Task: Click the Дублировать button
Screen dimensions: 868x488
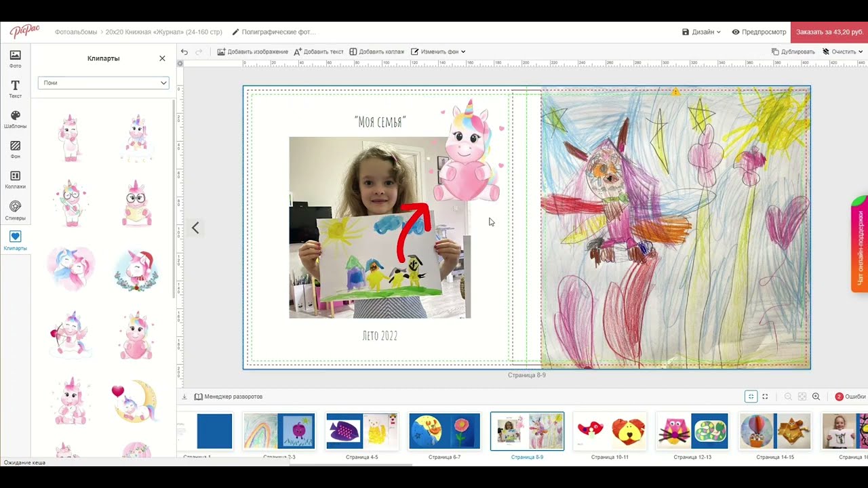Action: click(x=793, y=52)
